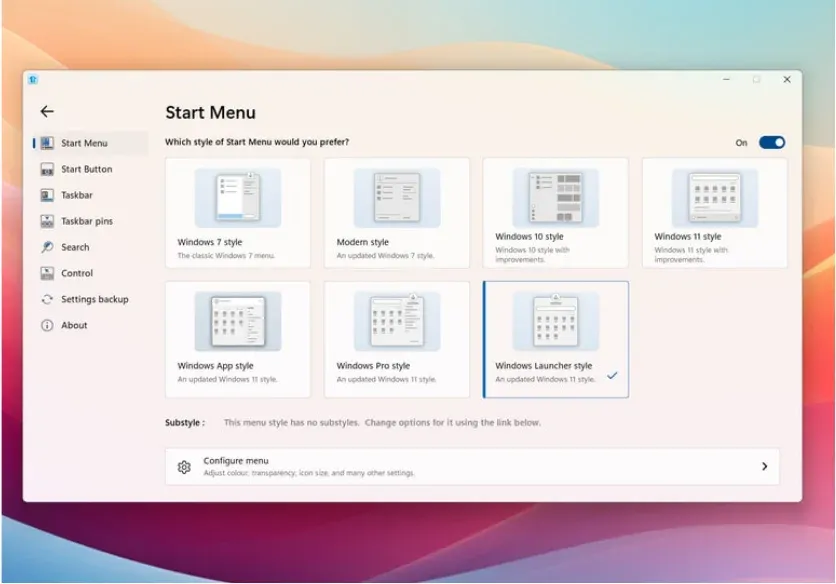Pick Windows App style thumbnail
Image resolution: width=836 pixels, height=584 pixels.
[x=238, y=321]
